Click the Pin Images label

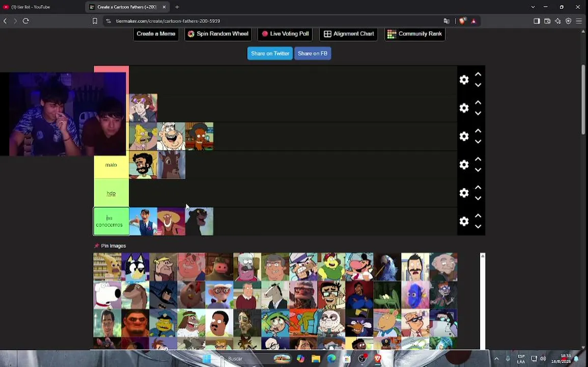click(113, 246)
